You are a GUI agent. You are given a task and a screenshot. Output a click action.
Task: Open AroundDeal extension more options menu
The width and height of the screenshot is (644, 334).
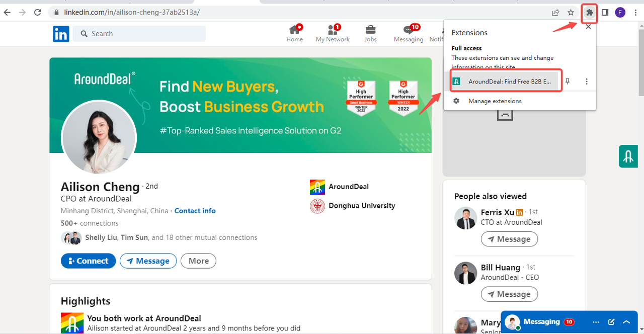586,81
